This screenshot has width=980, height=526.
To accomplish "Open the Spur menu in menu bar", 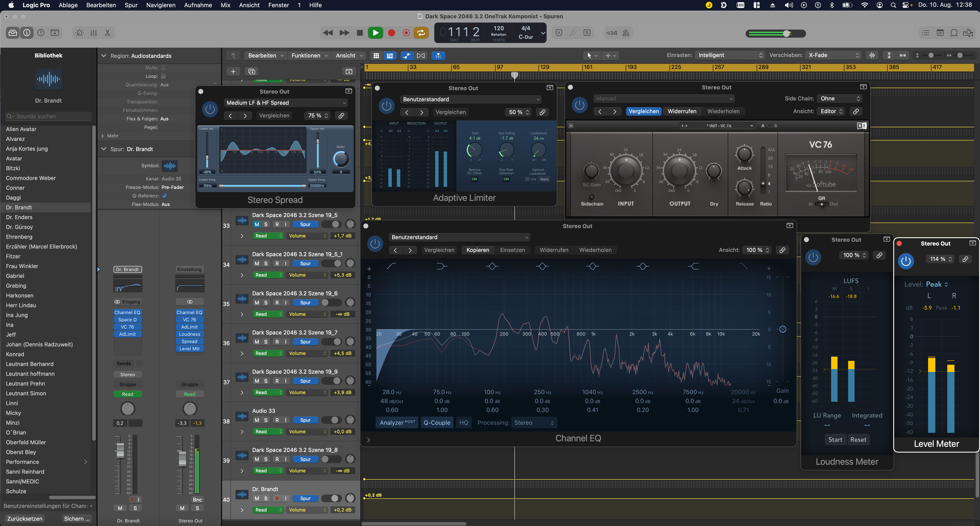I will point(131,5).
